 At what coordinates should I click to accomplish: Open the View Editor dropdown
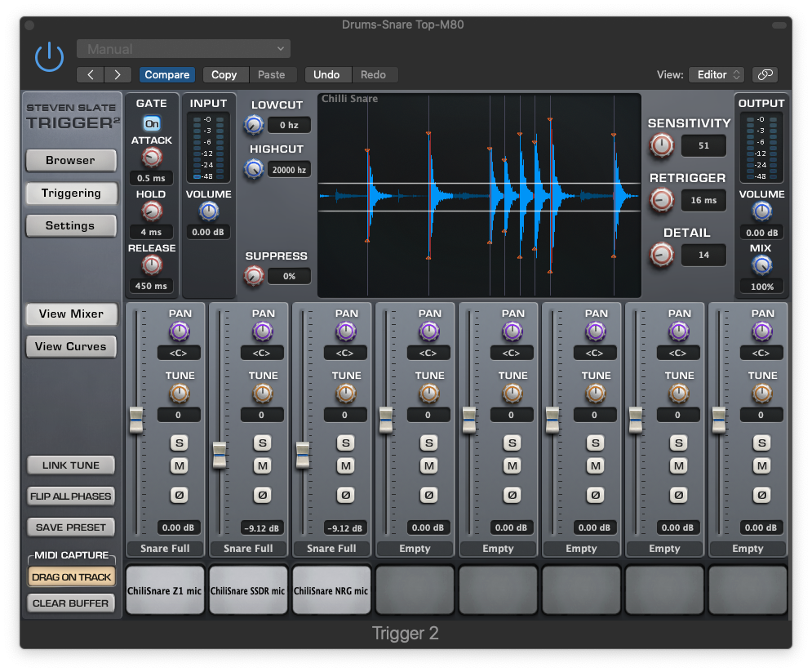(716, 74)
